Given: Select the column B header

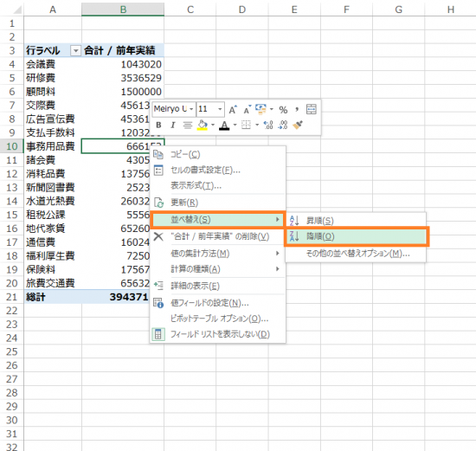Looking at the screenshot, I should [123, 10].
